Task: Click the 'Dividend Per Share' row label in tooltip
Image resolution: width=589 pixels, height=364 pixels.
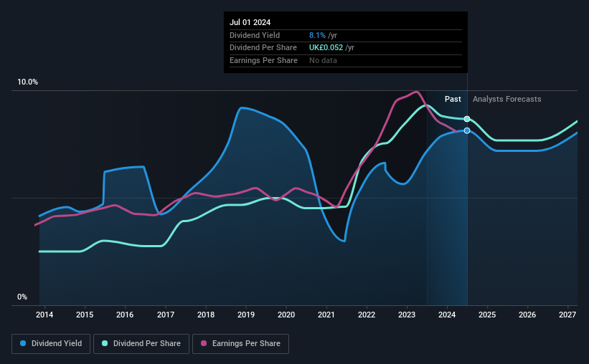Action: [263, 48]
